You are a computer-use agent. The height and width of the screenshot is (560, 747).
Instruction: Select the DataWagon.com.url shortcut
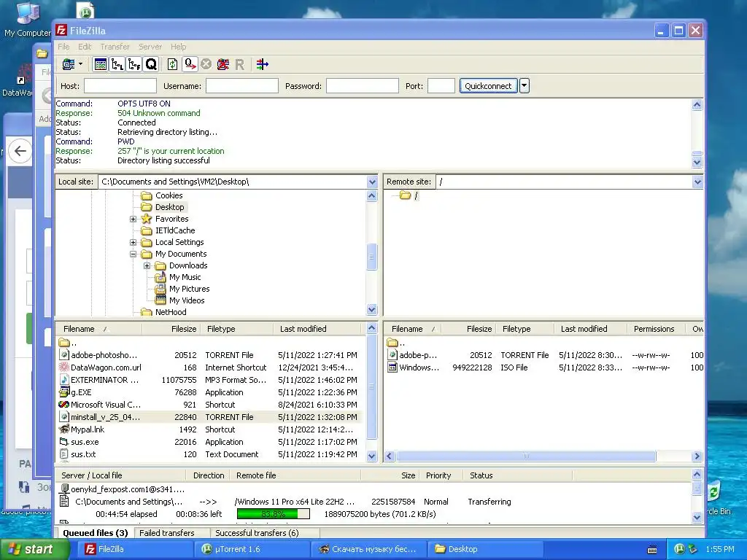[x=209, y=367]
